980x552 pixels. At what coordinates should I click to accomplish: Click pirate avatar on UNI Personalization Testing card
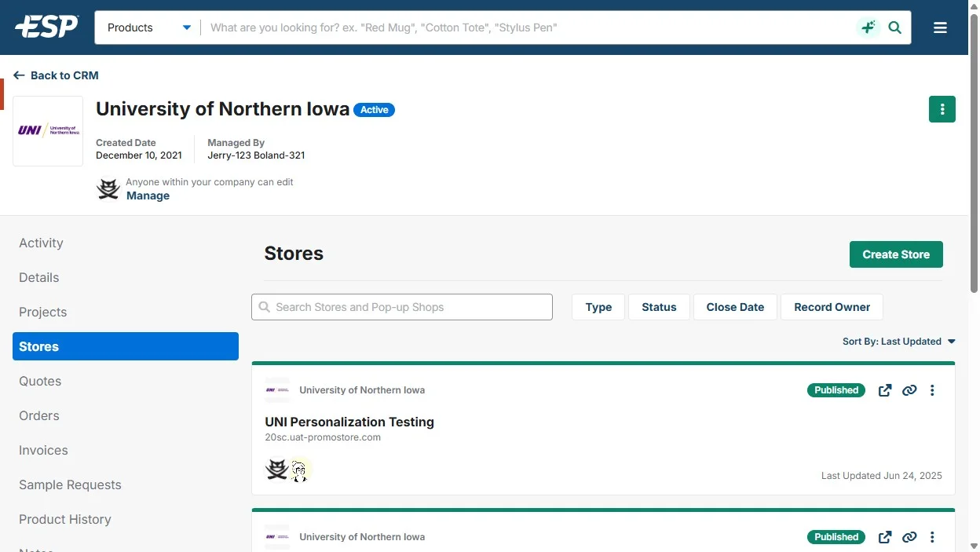coord(276,470)
